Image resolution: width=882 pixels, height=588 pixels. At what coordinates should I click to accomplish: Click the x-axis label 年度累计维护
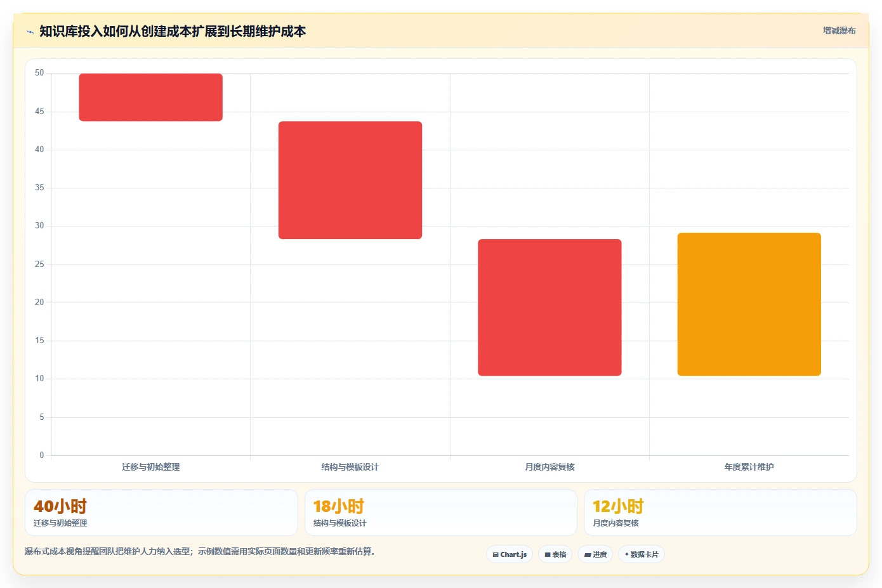pyautogui.click(x=749, y=467)
